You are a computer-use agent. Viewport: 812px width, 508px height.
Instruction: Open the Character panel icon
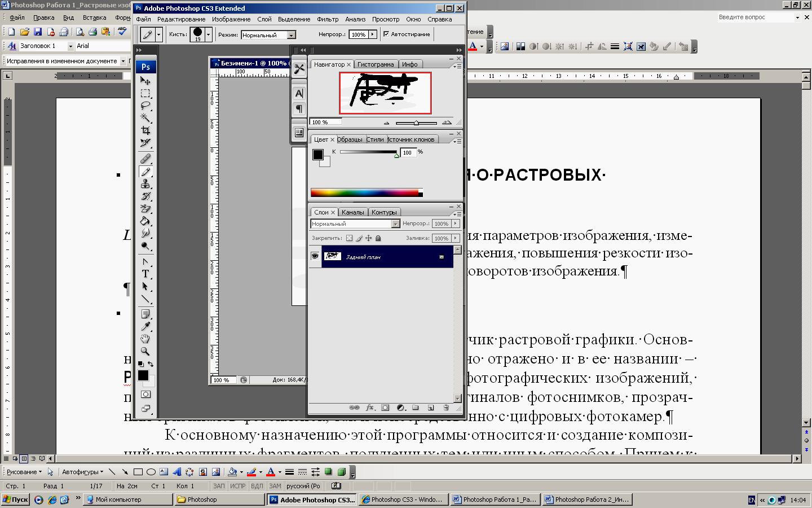point(299,93)
